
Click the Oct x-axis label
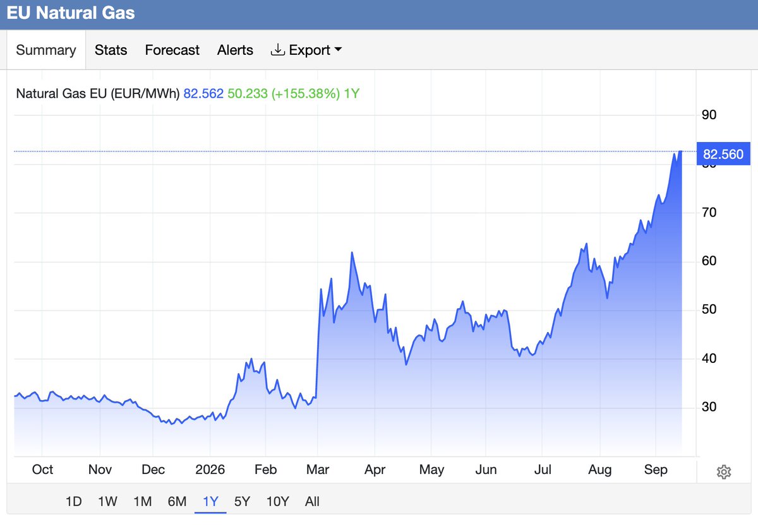click(x=42, y=470)
